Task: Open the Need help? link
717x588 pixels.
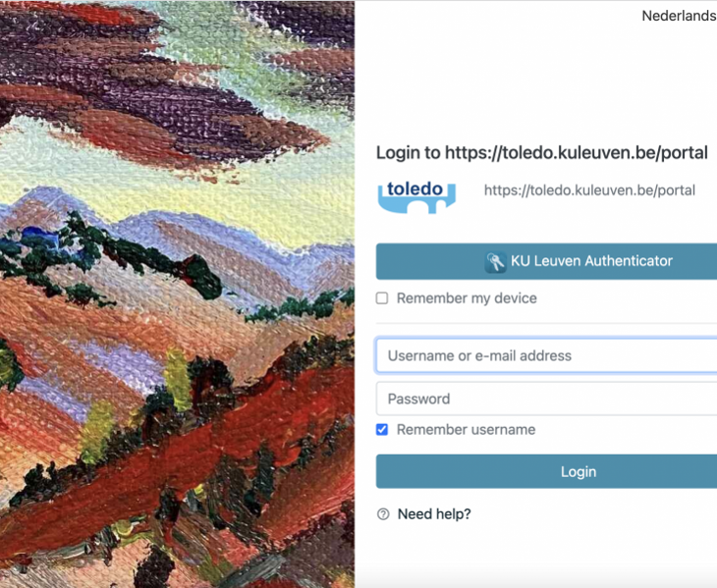Action: pyautogui.click(x=434, y=514)
